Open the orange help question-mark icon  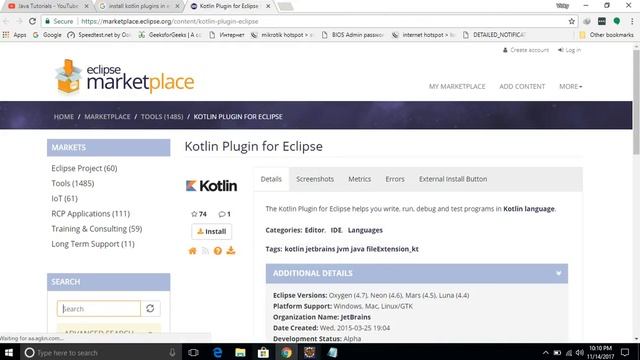(x=218, y=251)
